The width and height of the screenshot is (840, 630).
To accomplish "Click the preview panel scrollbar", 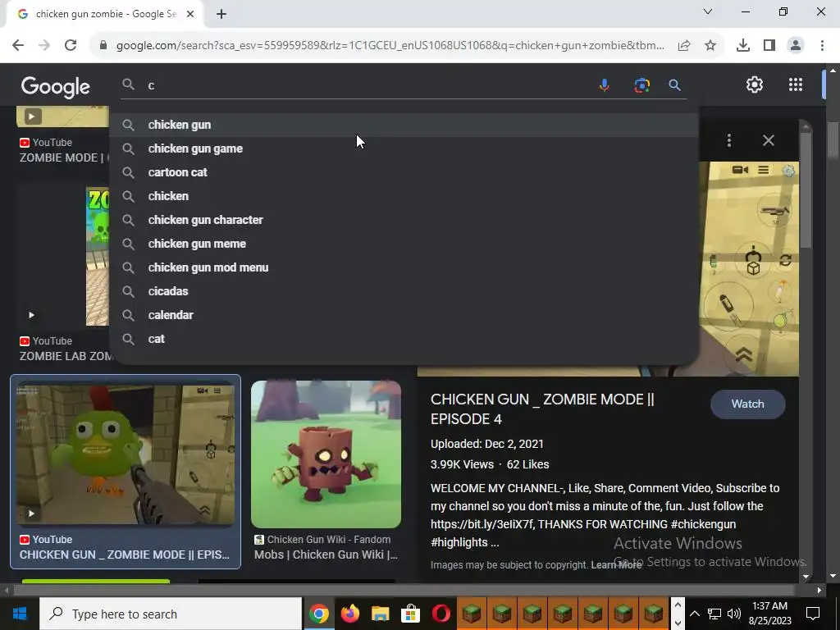I will [x=806, y=189].
